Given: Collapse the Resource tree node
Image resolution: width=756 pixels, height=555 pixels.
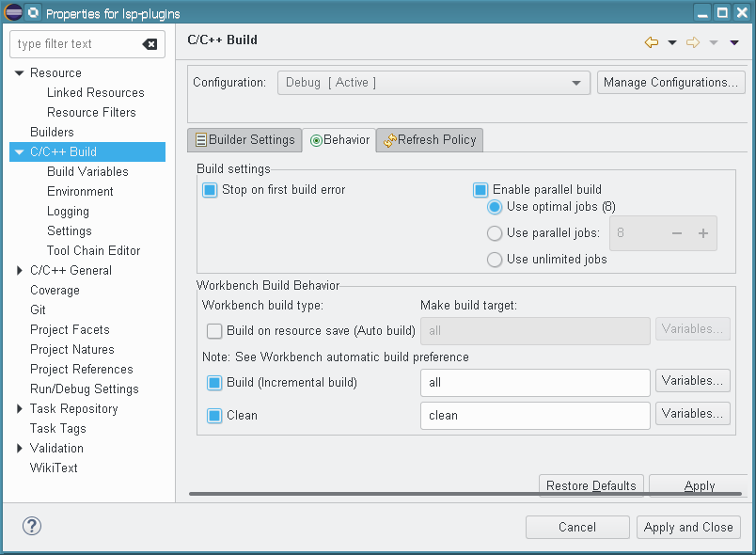Looking at the screenshot, I should click(x=20, y=73).
